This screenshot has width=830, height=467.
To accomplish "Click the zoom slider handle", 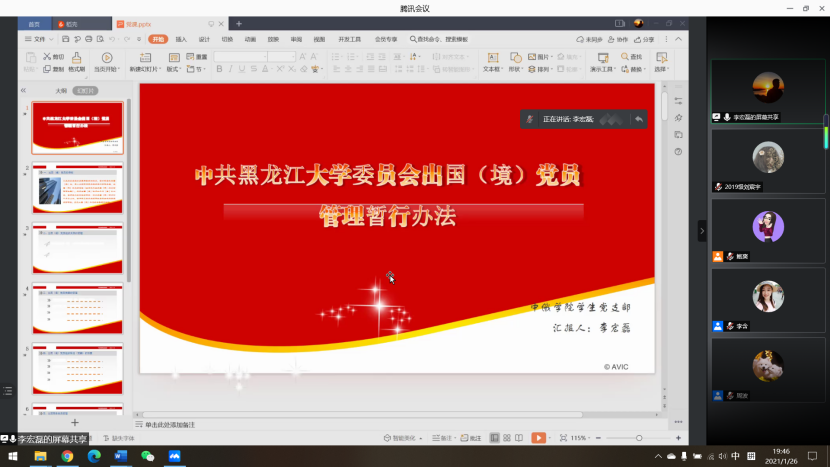I will click(639, 438).
